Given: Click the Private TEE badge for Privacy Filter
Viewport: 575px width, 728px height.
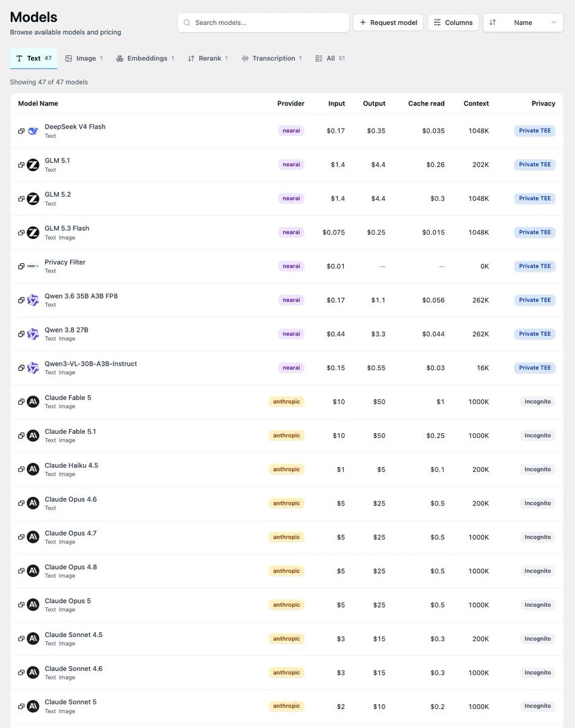Looking at the screenshot, I should pyautogui.click(x=535, y=266).
